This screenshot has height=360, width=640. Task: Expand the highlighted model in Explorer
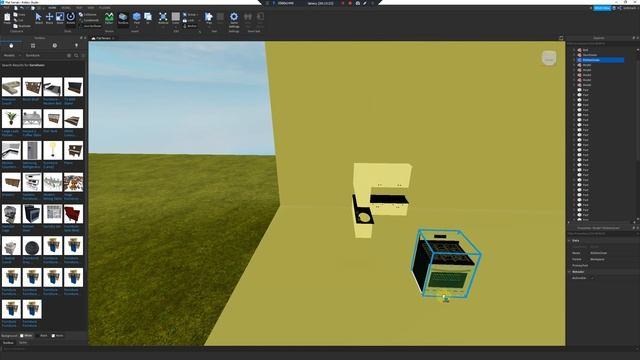coord(574,60)
